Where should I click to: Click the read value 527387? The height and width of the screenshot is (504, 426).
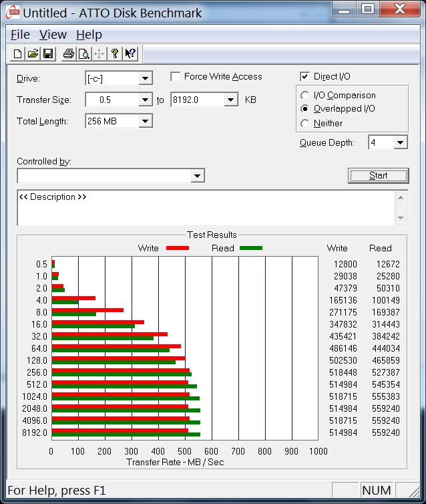pos(385,372)
